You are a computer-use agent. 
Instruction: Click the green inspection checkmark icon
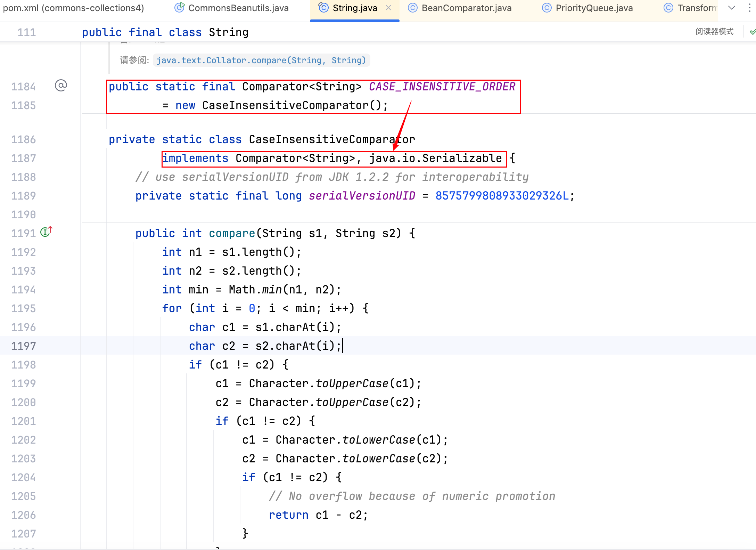pos(752,32)
